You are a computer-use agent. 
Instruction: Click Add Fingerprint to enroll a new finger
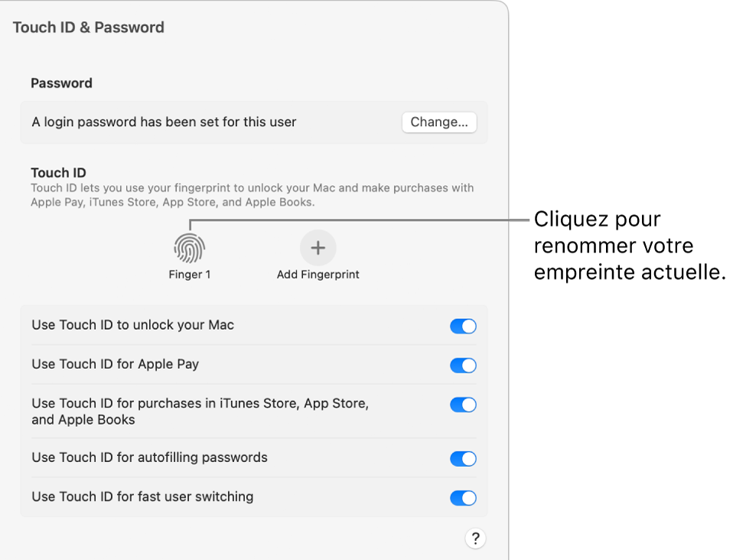(x=318, y=246)
